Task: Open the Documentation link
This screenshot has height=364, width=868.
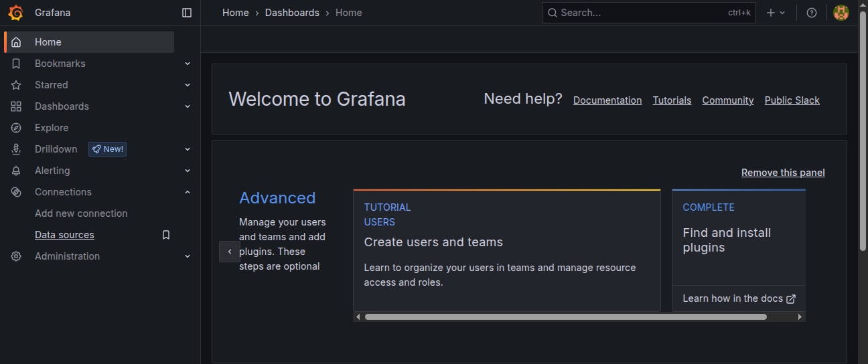Action: 607,100
